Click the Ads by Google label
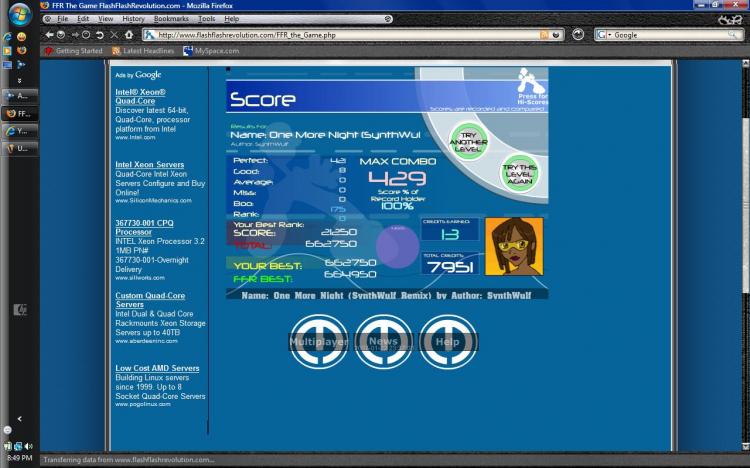The width and height of the screenshot is (750, 468). pos(138,75)
